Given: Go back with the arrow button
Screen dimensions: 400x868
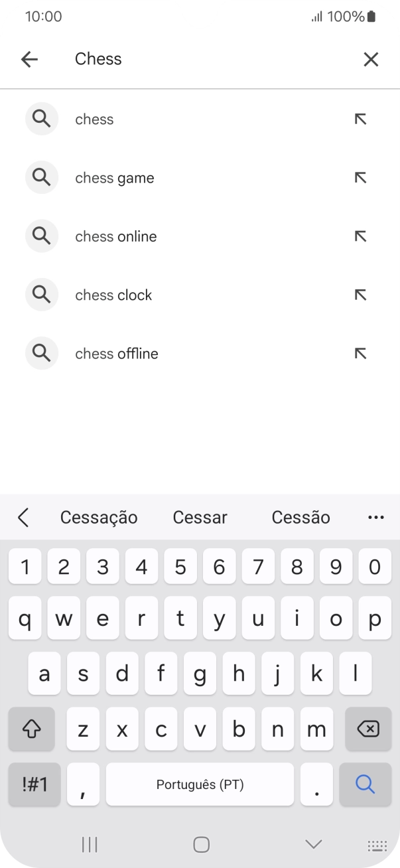Looking at the screenshot, I should click(29, 59).
